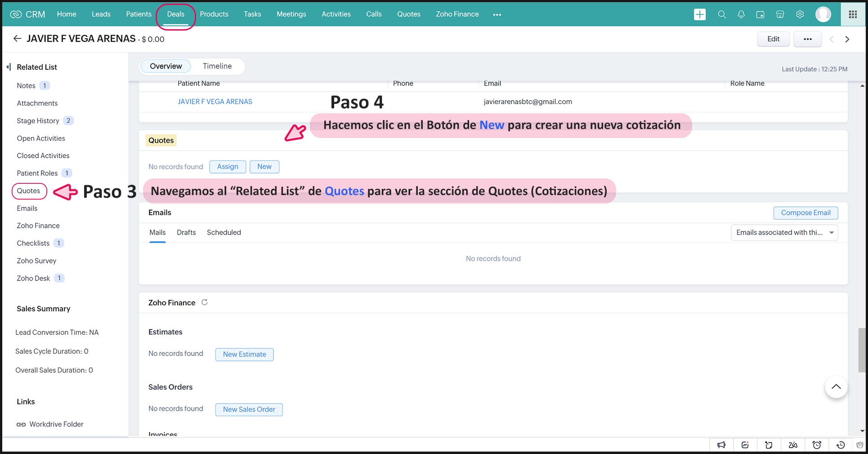Open the search magnifier icon

722,14
